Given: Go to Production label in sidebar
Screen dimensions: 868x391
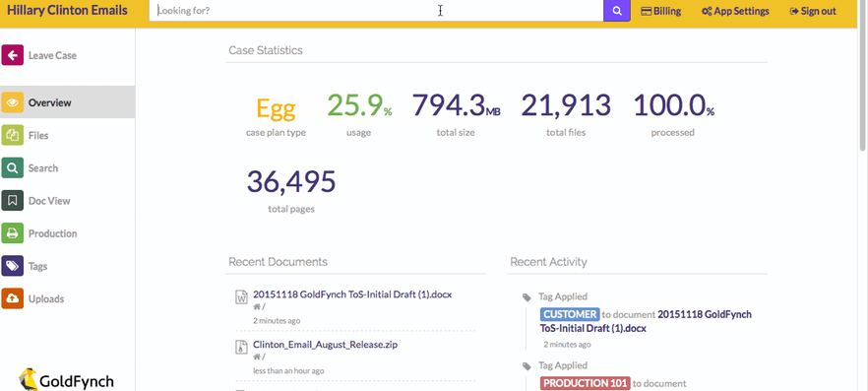Looking at the screenshot, I should click(52, 233).
